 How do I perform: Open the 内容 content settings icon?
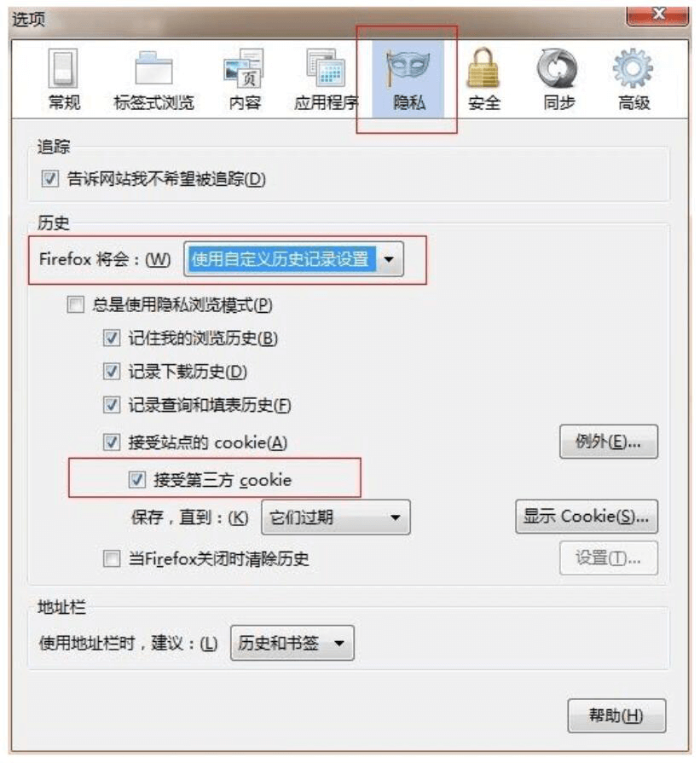(x=244, y=68)
